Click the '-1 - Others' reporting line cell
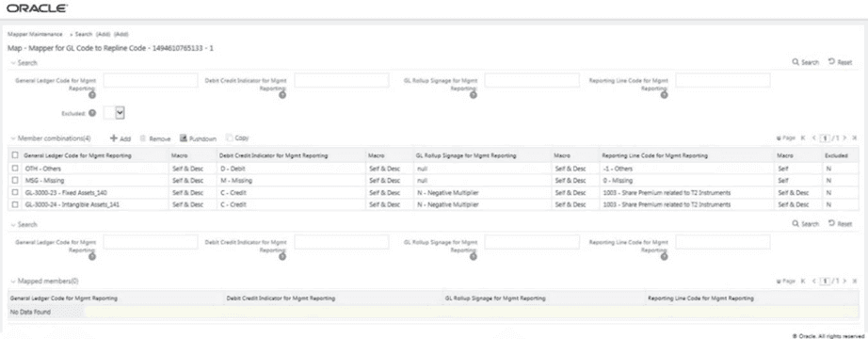868x339 pixels. (x=687, y=169)
